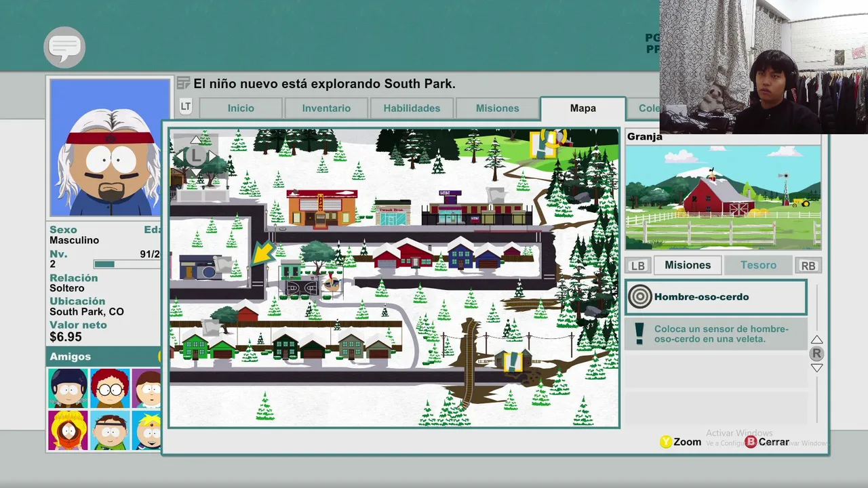Pan the map up with the arrow above L
This screenshot has height=488, width=868.
(195, 140)
